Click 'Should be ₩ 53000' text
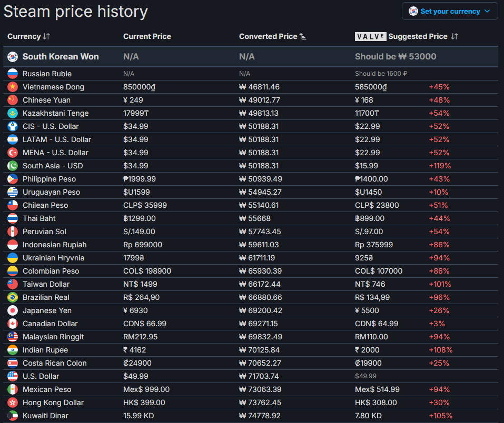 click(x=396, y=56)
